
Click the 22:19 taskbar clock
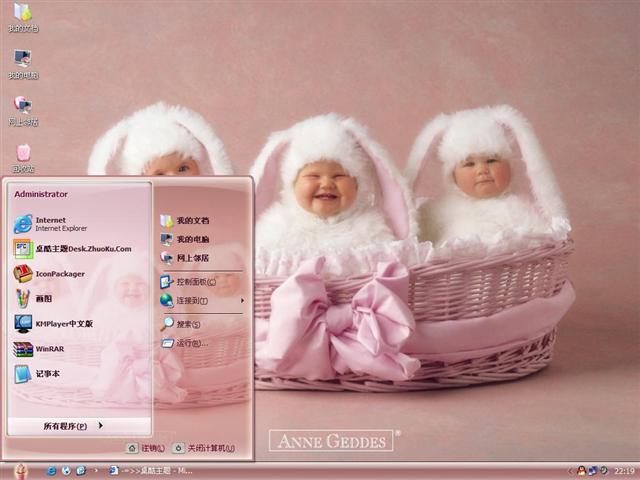[624, 471]
